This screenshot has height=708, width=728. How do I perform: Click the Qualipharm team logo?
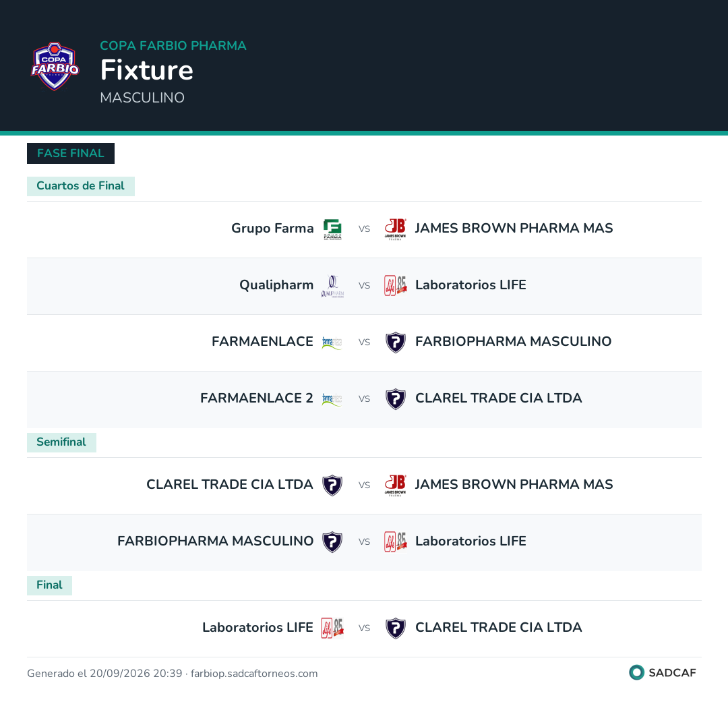332,286
